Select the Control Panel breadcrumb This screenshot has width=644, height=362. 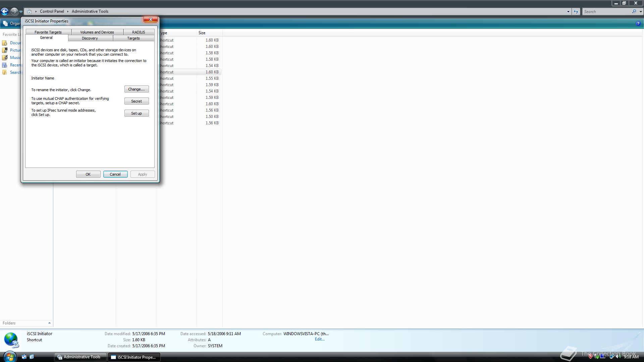(x=52, y=11)
